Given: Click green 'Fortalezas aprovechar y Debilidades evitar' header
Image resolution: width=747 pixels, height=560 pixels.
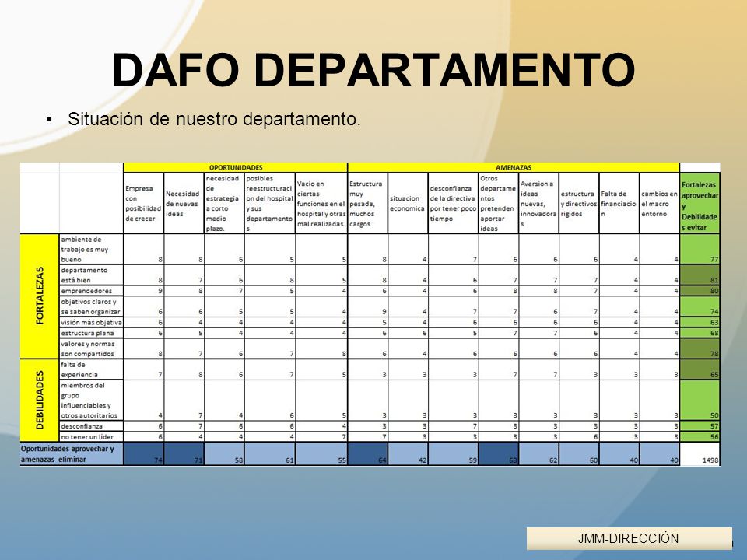Looking at the screenshot, I should (x=700, y=203).
